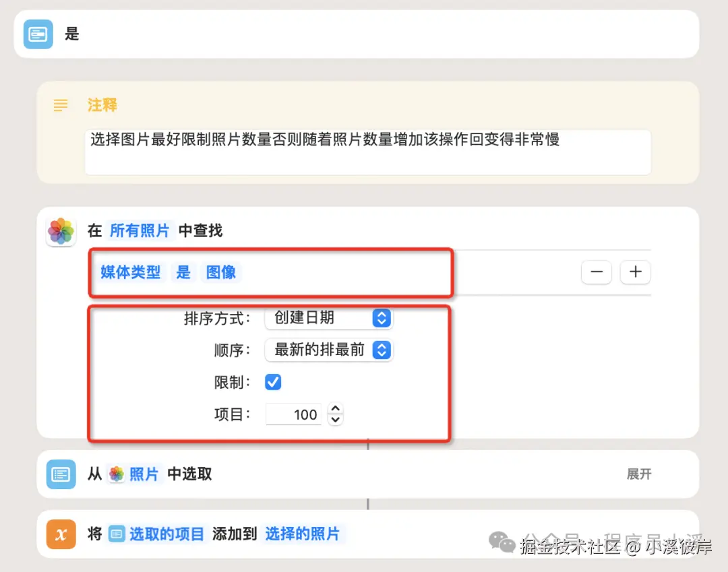Viewport: 728px width, 572px height.
Task: Increment the 项目 value with the stepper
Action: click(x=336, y=410)
